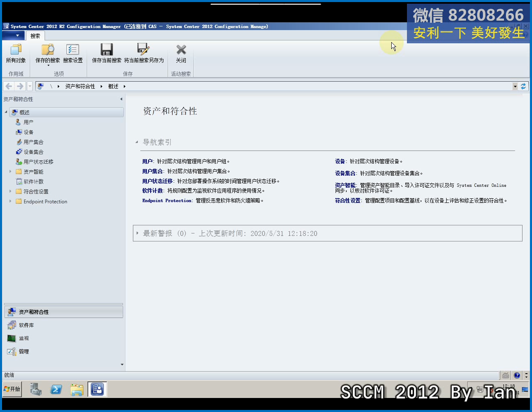Collapse the 概述 tree node triangle
The height and width of the screenshot is (412, 532).
click(x=6, y=112)
